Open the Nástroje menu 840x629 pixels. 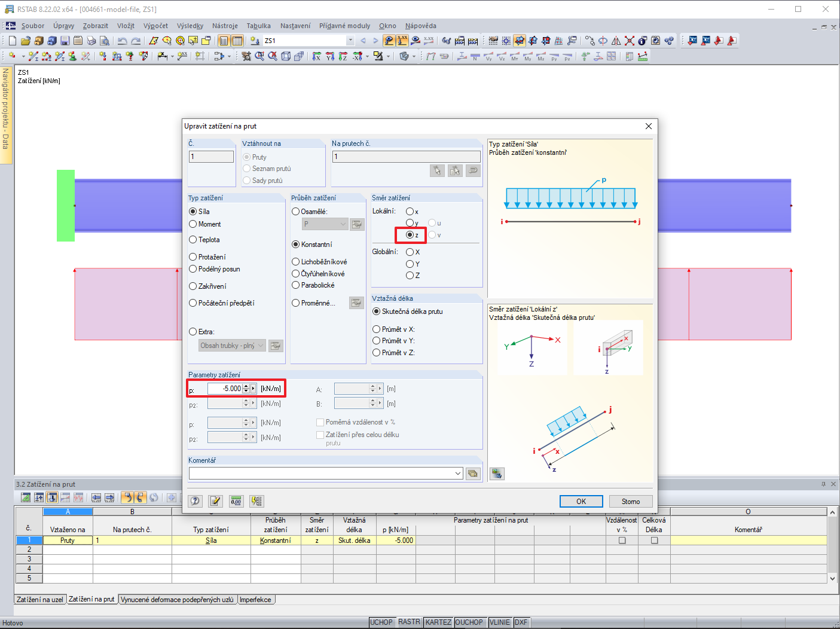pyautogui.click(x=225, y=26)
